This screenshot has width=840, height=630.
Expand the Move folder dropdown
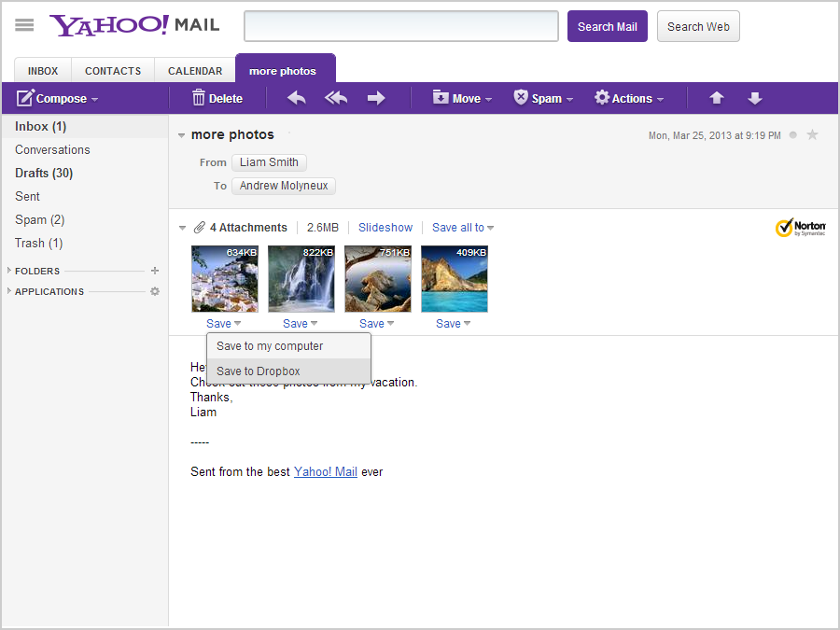[462, 98]
